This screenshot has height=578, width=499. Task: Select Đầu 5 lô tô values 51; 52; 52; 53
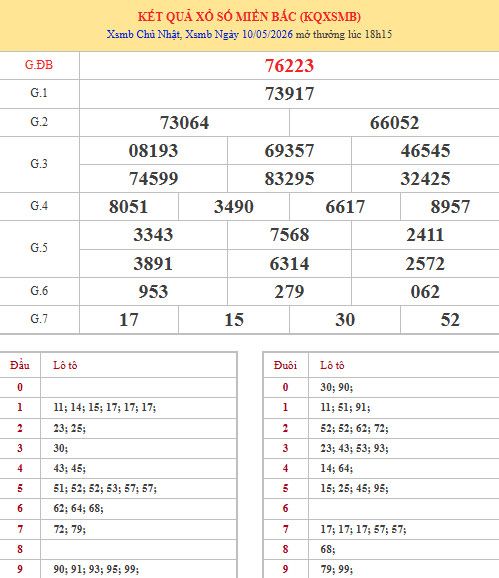point(105,488)
